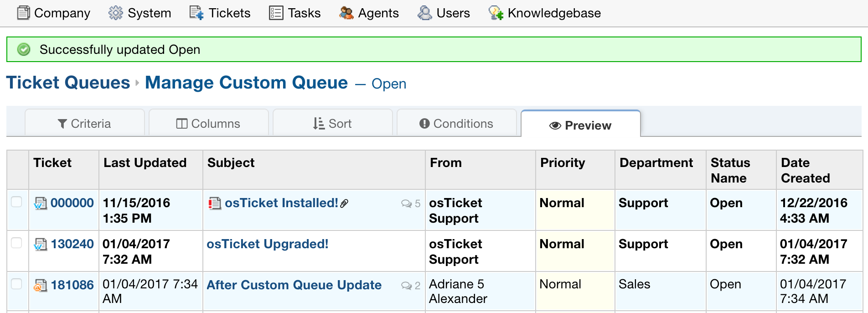The image size is (868, 313).
Task: Open the System menu
Action: click(x=140, y=13)
